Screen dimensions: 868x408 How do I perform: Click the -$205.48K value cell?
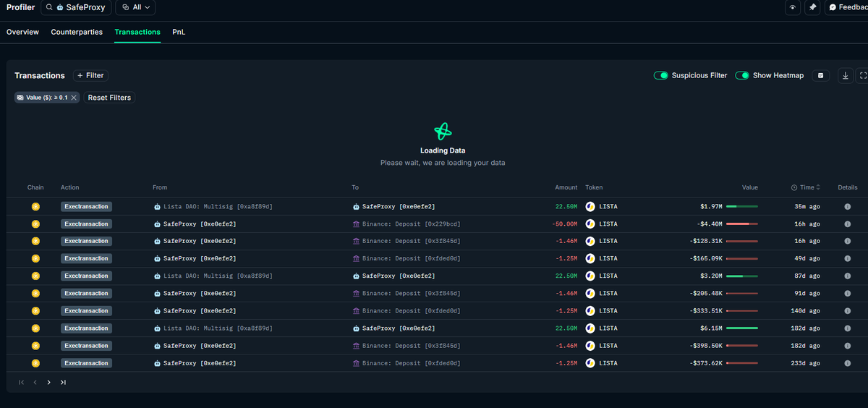pos(706,294)
